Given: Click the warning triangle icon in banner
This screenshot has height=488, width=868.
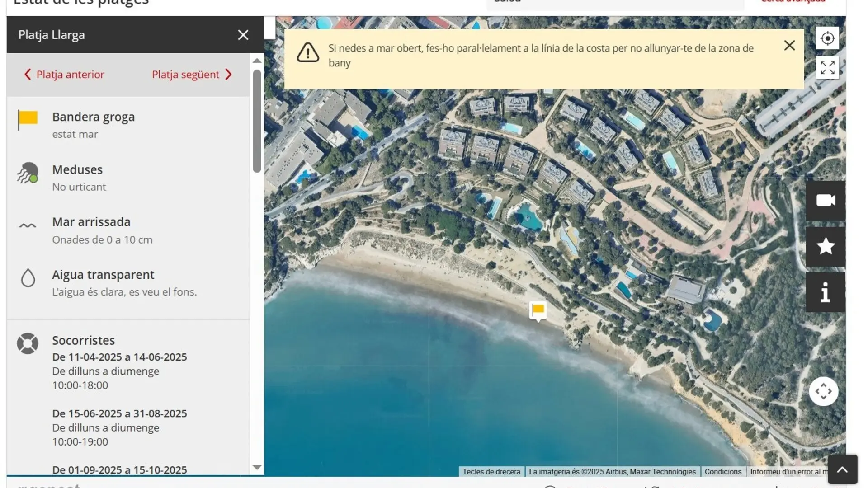Looking at the screenshot, I should pos(308,52).
